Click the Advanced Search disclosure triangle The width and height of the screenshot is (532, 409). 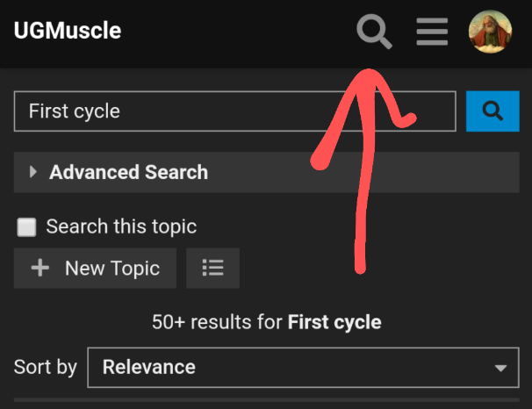pos(33,172)
